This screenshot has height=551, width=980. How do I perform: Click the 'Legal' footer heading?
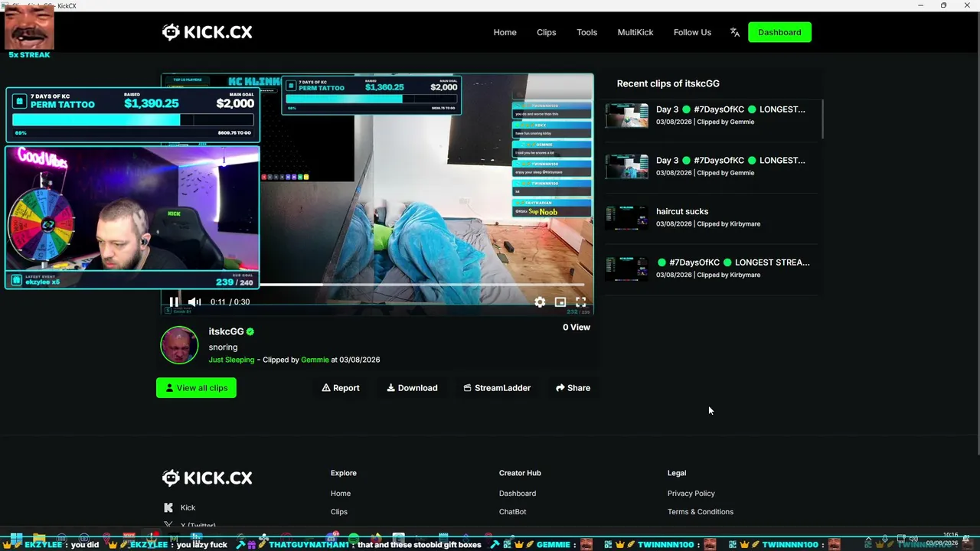[677, 473]
